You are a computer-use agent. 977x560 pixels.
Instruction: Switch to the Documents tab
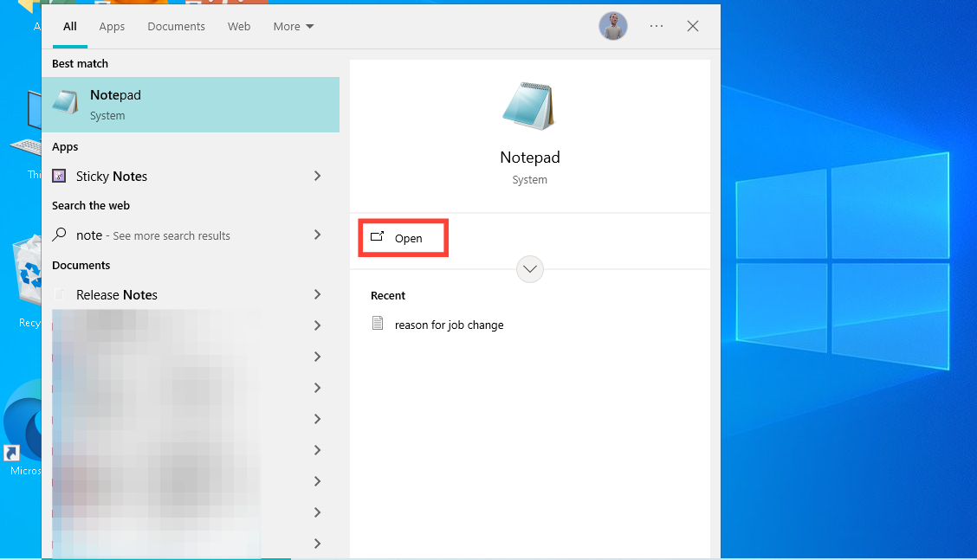click(177, 26)
